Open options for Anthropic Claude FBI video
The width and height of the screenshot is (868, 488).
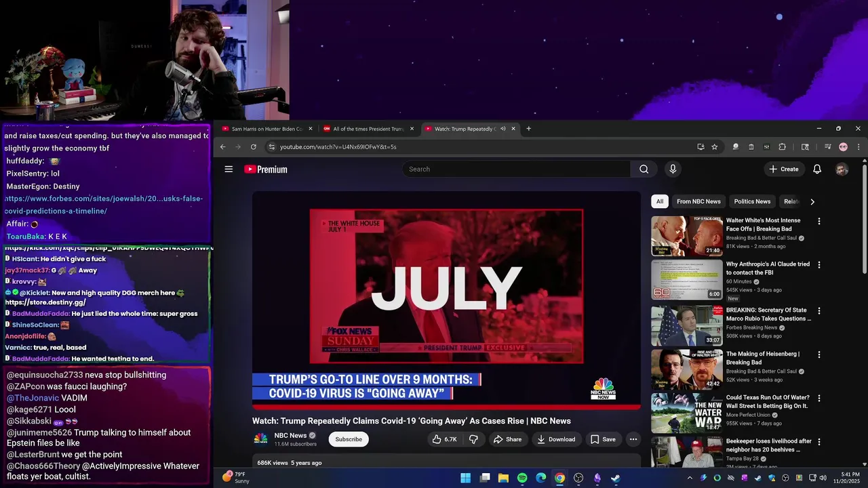[x=818, y=265]
